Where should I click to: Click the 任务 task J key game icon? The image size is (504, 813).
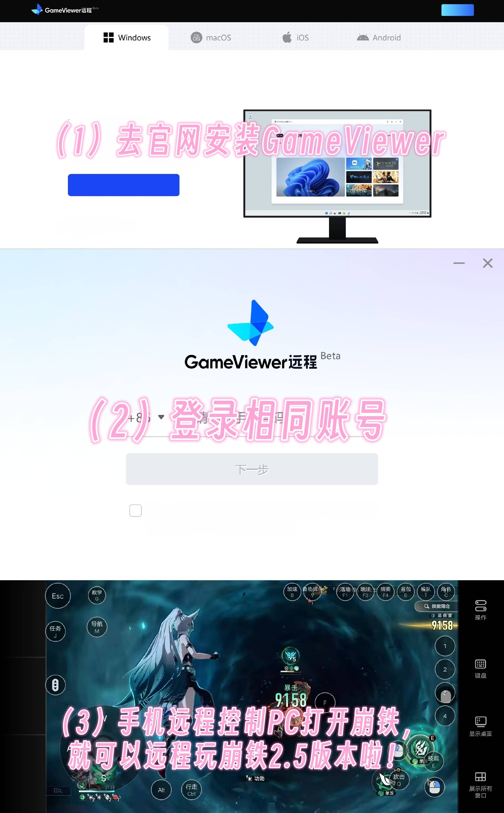pyautogui.click(x=55, y=630)
